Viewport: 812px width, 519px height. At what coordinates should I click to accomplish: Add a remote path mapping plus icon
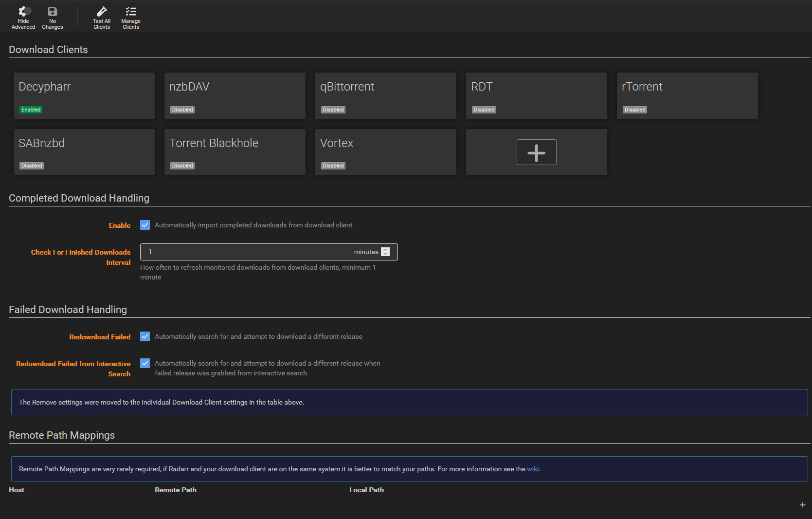(803, 505)
